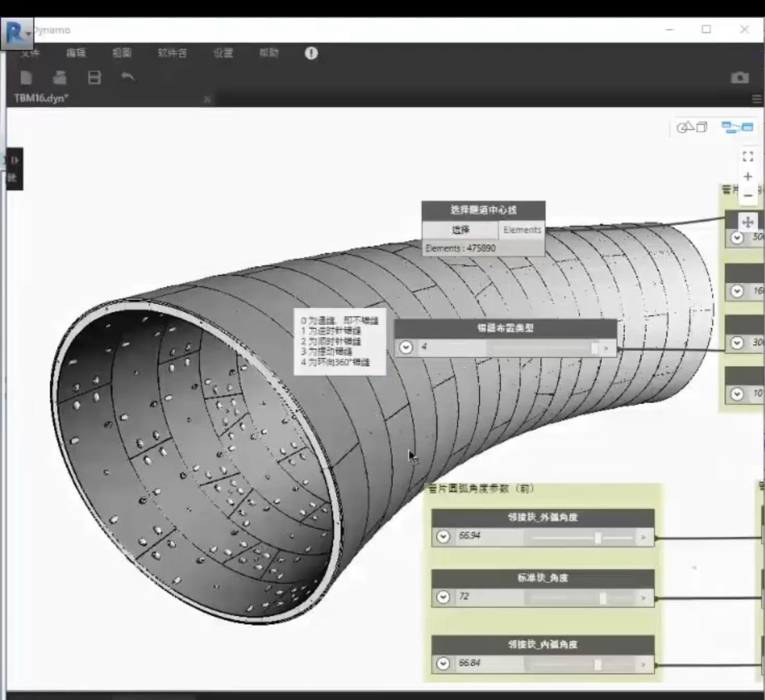Click the 邻接块_内弧角度 slider handle
The height and width of the screenshot is (700, 765).
coord(598,665)
